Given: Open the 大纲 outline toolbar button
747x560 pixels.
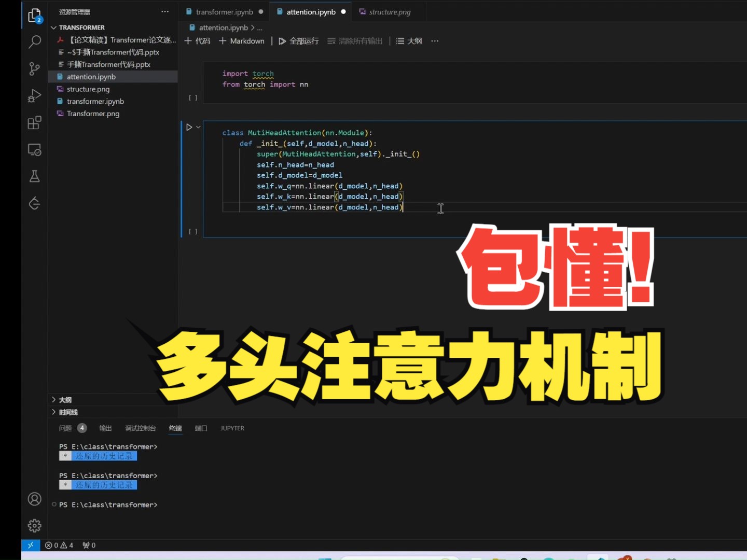Looking at the screenshot, I should point(409,41).
